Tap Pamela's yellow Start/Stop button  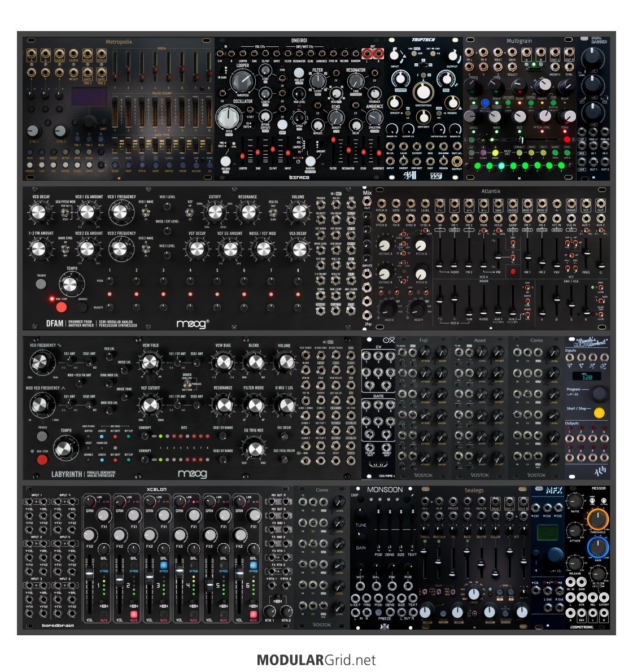(x=599, y=412)
